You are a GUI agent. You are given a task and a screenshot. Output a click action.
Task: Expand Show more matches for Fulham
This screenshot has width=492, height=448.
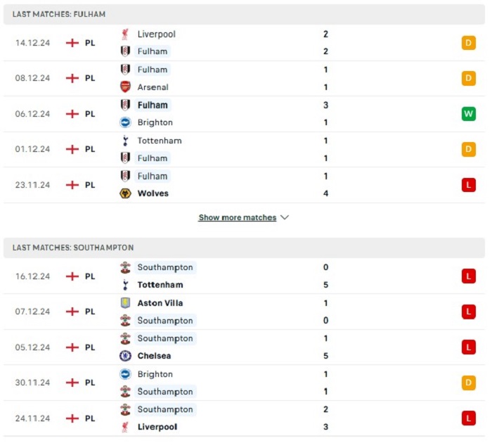[x=238, y=217]
